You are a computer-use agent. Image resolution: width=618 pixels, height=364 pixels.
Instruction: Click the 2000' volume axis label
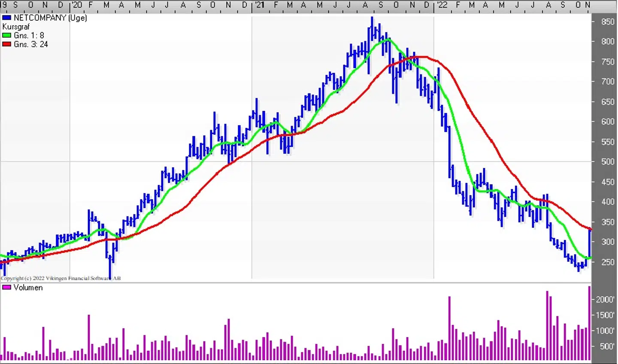[605, 300]
